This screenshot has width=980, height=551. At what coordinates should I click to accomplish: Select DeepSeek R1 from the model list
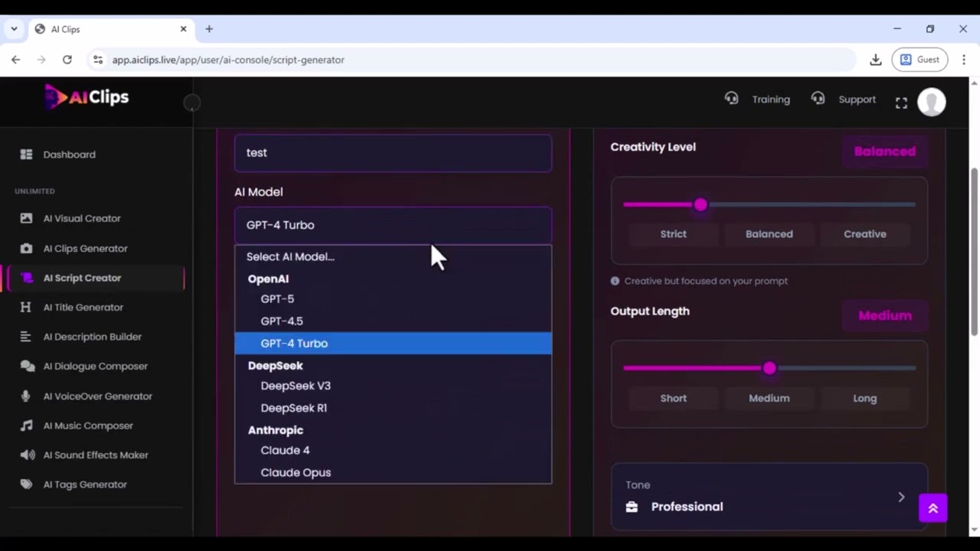393,408
